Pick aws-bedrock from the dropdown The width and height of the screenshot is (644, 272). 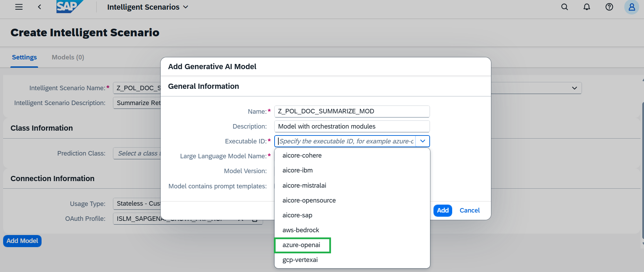[x=352, y=230]
